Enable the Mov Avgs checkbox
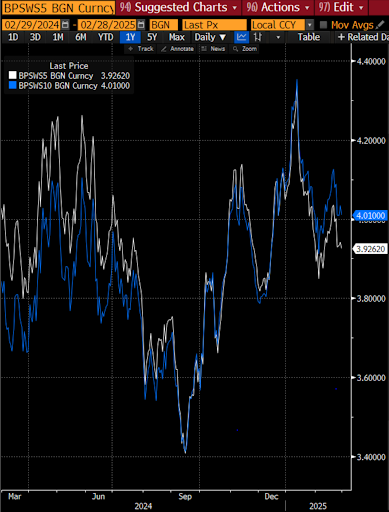Screen dimensions: 389x512 323,25
